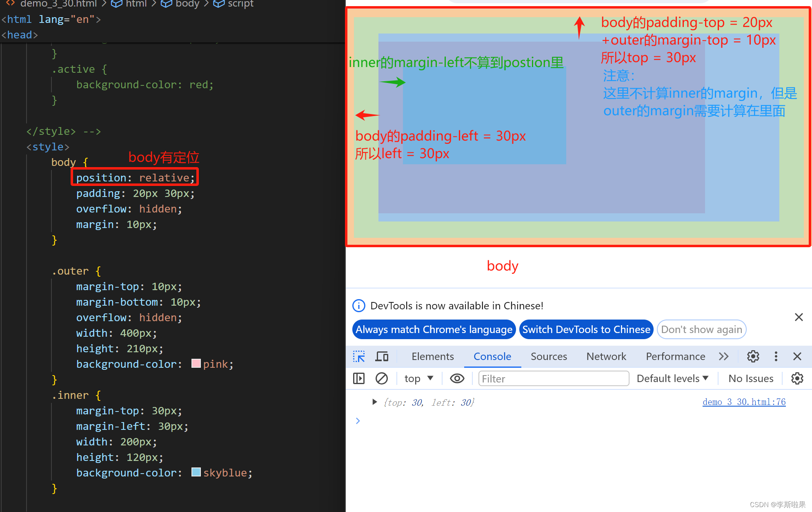The width and height of the screenshot is (812, 512).
Task: Switch to the Elements tab
Action: coord(432,356)
